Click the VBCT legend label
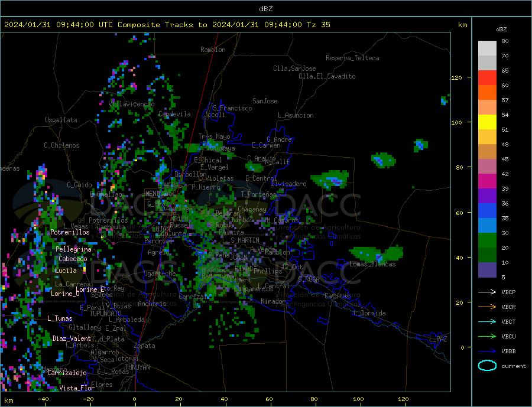 tap(508, 321)
